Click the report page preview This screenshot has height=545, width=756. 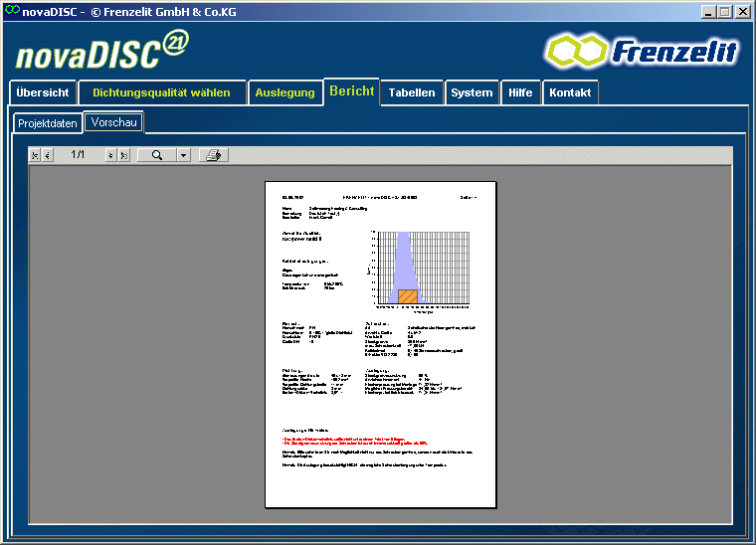click(380, 344)
